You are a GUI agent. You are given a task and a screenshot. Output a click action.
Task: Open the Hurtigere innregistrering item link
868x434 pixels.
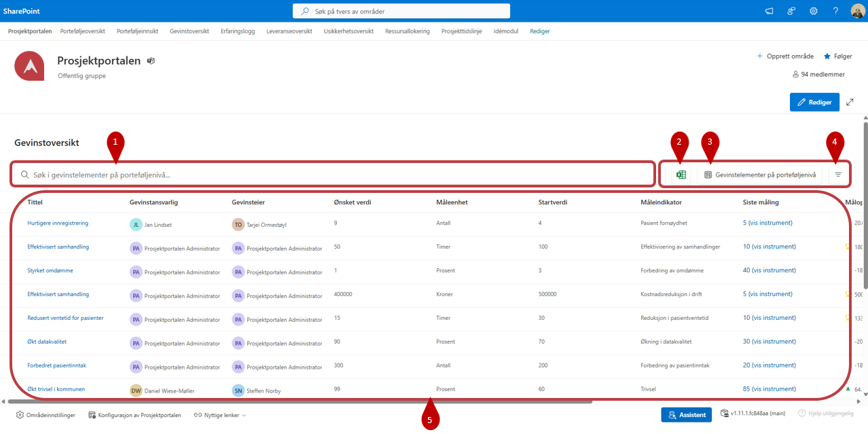coord(58,223)
